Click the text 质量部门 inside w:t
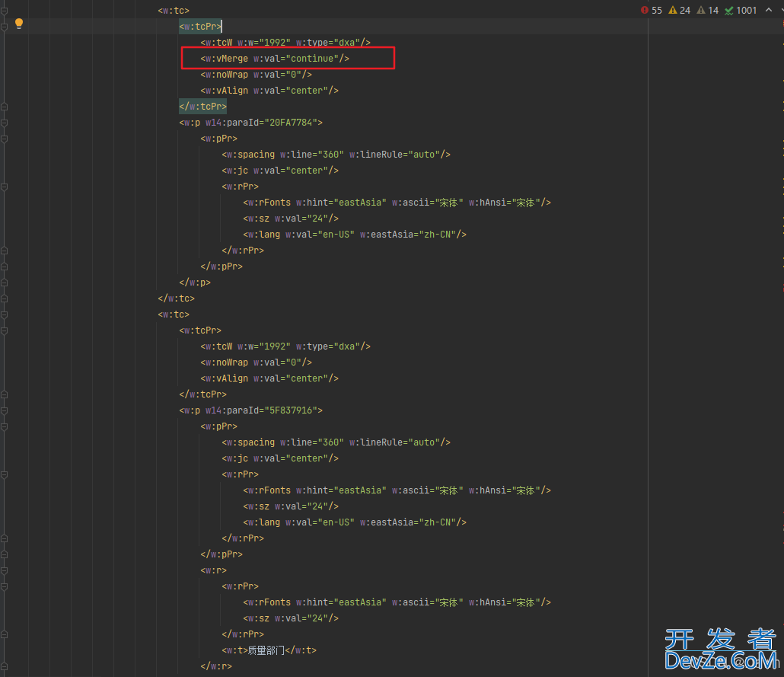Image resolution: width=784 pixels, height=677 pixels. [266, 650]
